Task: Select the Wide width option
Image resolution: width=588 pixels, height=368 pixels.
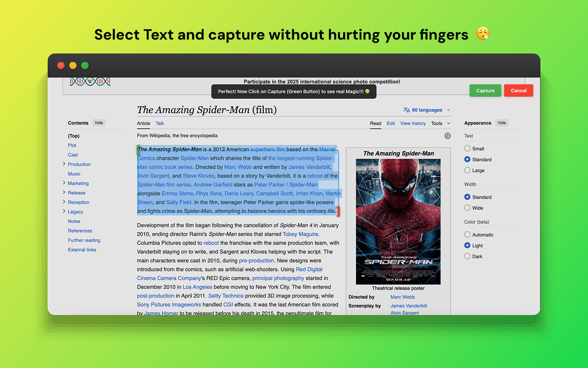Action: click(468, 208)
